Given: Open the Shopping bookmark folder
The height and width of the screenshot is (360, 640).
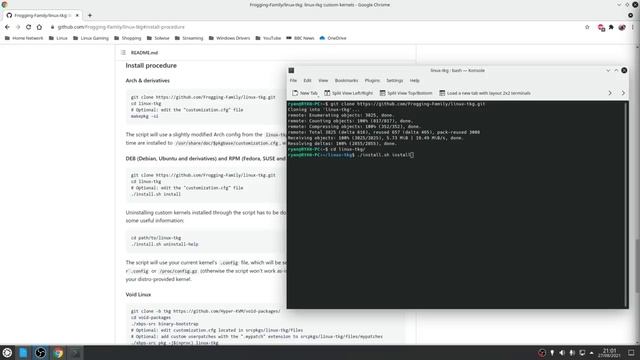Looking at the screenshot, I should click(127, 38).
